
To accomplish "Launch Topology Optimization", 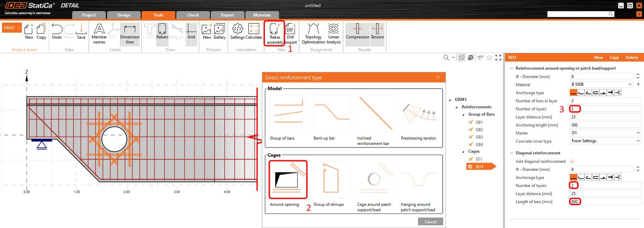I will click(313, 33).
